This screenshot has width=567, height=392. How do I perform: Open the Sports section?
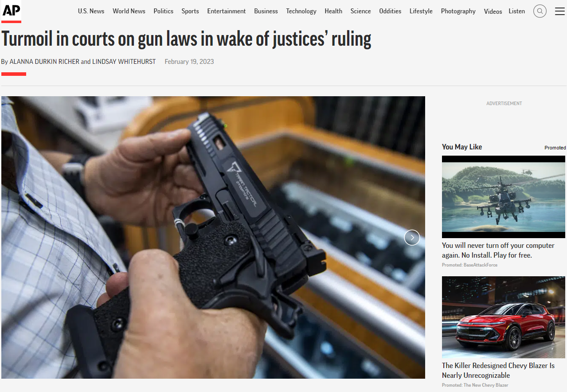(x=190, y=11)
